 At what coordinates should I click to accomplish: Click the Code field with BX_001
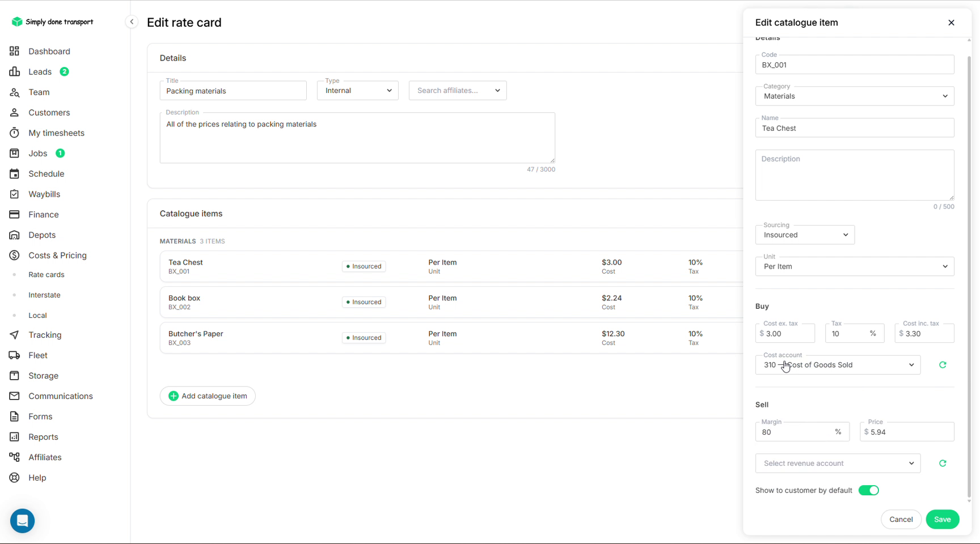[x=855, y=65]
